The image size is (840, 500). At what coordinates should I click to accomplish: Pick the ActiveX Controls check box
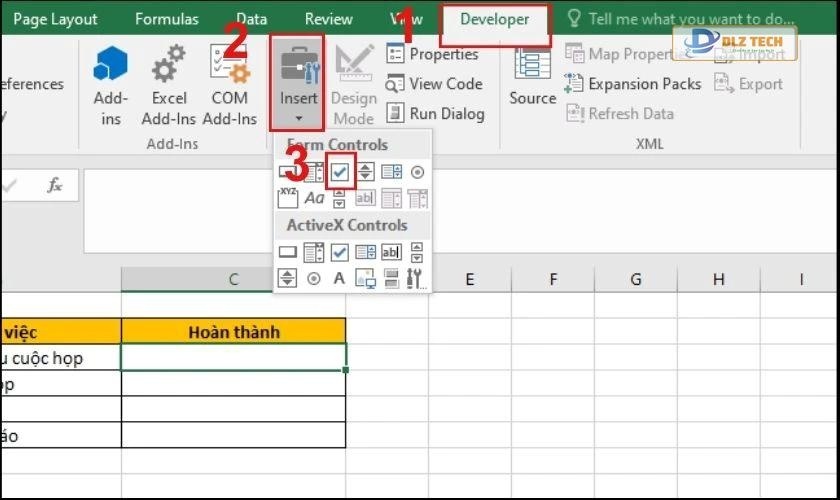point(340,252)
